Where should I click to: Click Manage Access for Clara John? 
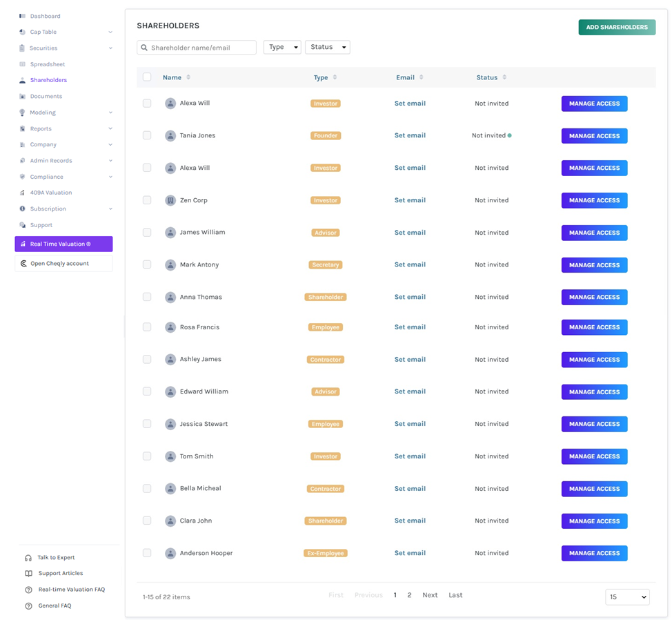point(595,521)
